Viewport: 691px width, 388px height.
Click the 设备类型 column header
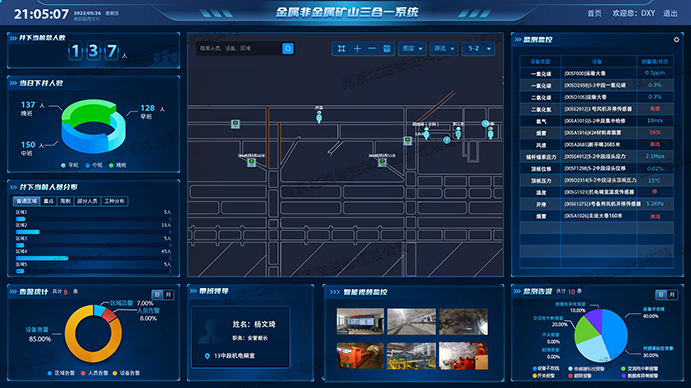click(540, 62)
